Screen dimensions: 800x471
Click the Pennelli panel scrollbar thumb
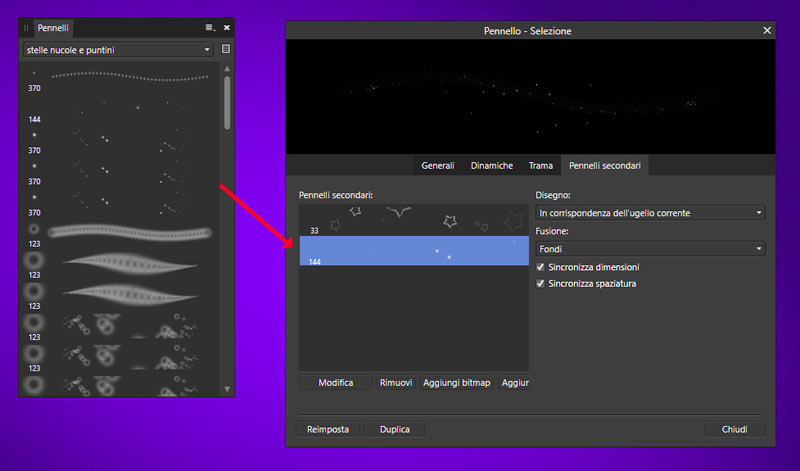(227, 103)
